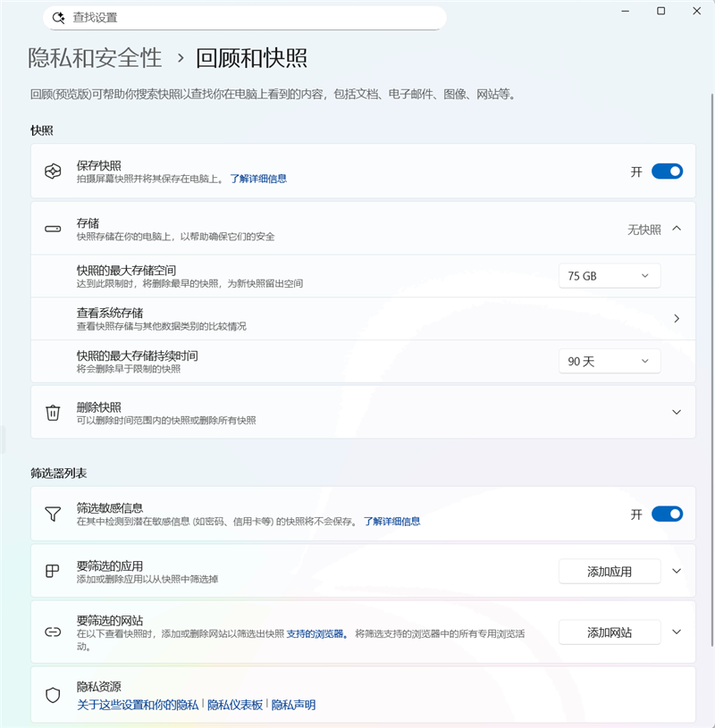Turn off the 保存快照 toggle
Screen dimensions: 715x728
click(x=667, y=172)
